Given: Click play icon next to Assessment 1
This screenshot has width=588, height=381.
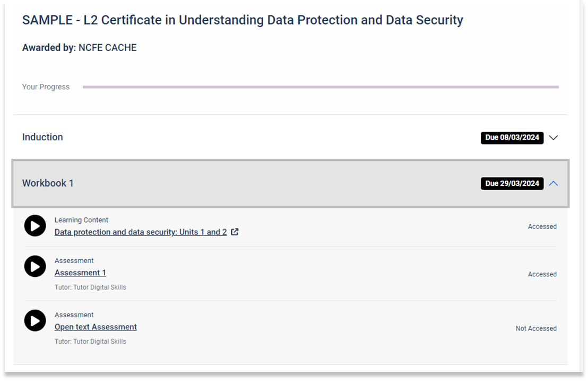Looking at the screenshot, I should (35, 266).
